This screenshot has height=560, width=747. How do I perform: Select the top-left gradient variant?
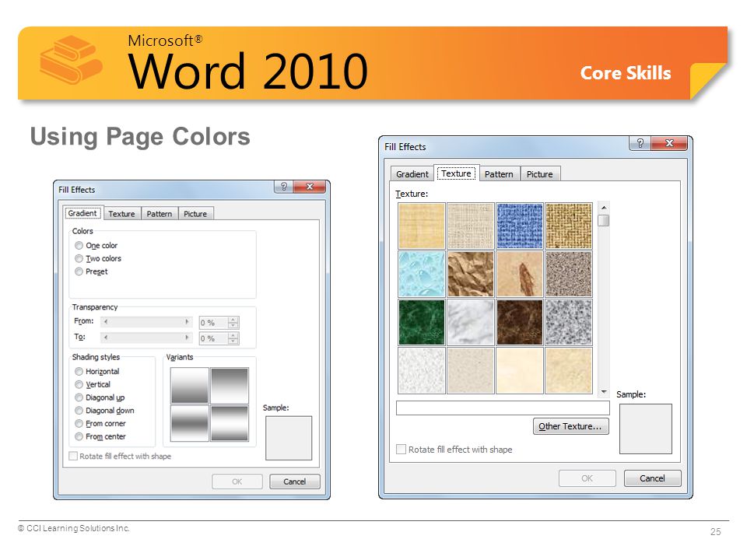(190, 385)
